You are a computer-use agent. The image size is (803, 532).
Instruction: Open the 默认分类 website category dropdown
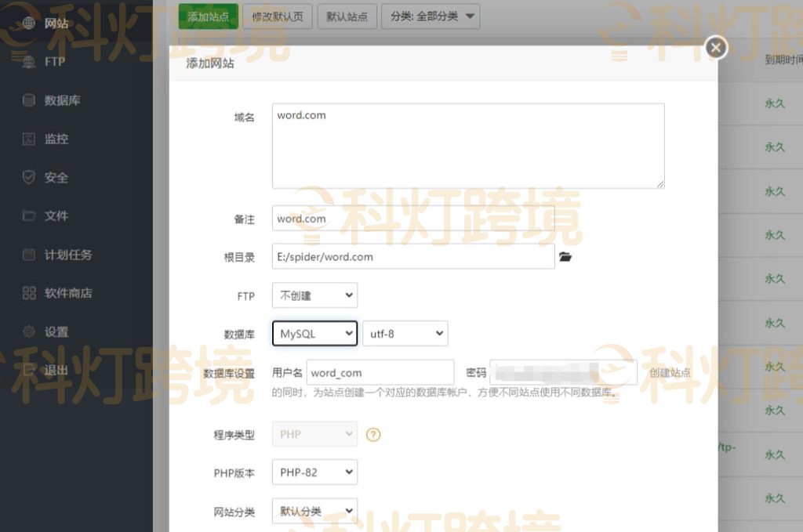[315, 511]
